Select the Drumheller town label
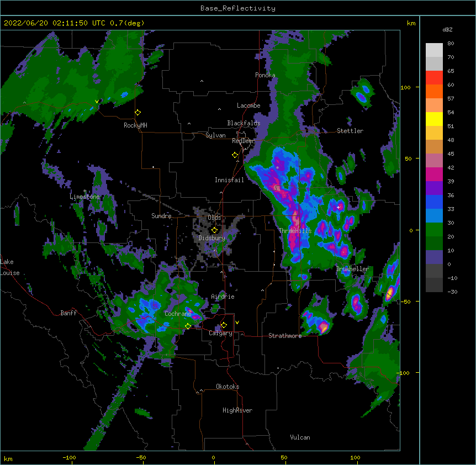Viewport: 476px width, 465px height. (x=352, y=269)
